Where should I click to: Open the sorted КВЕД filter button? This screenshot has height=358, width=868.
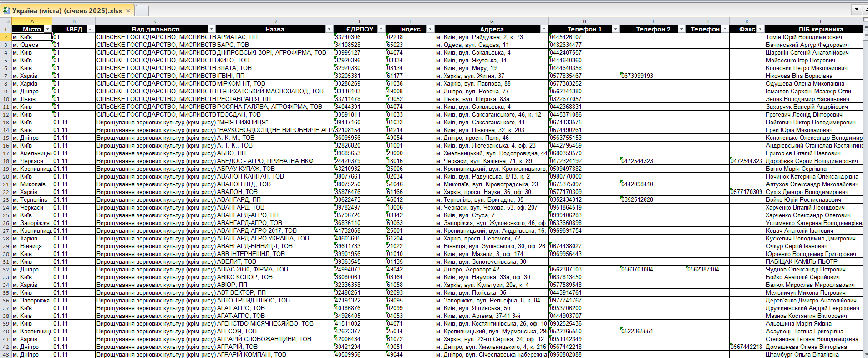(91, 29)
